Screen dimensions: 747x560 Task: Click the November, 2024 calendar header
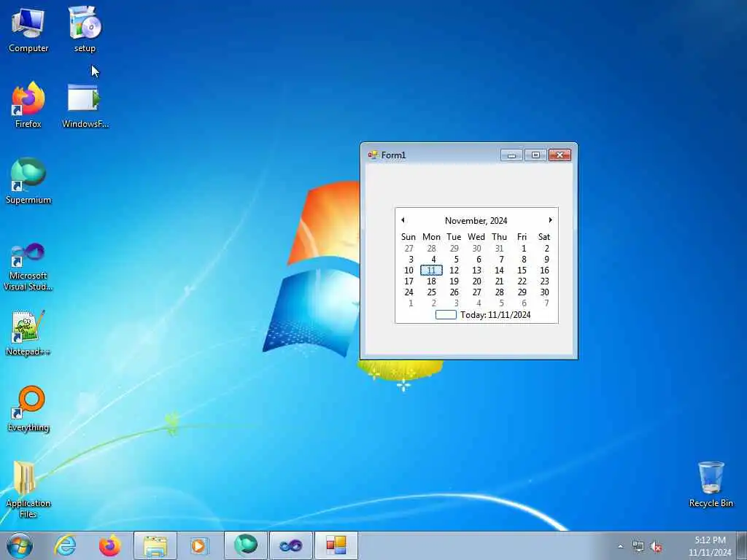pyautogui.click(x=476, y=220)
